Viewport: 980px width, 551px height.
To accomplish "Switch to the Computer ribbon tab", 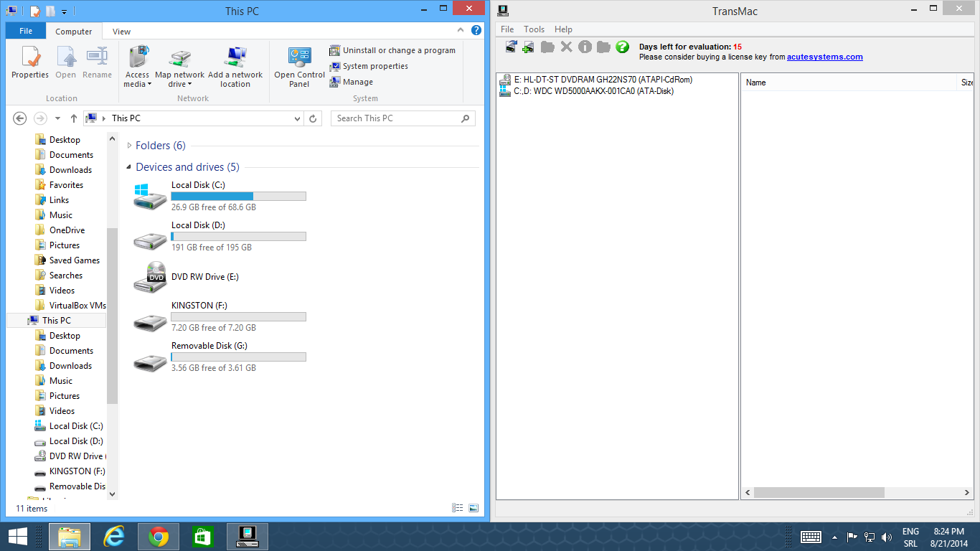I will coord(74,32).
